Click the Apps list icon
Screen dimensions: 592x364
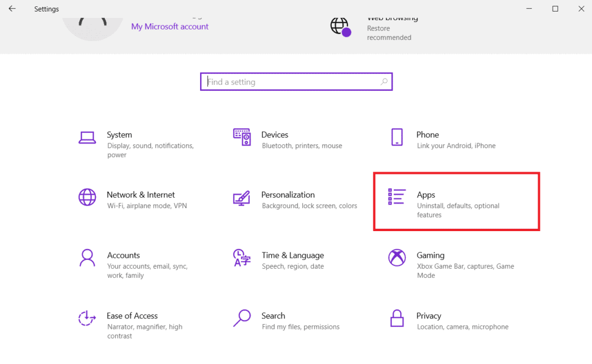coord(397,197)
